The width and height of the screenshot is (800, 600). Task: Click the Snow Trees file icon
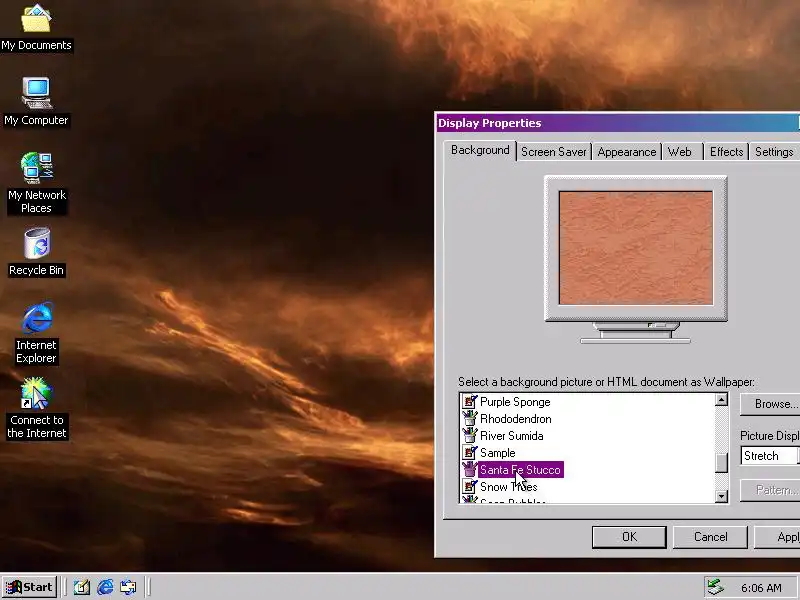coord(469,487)
